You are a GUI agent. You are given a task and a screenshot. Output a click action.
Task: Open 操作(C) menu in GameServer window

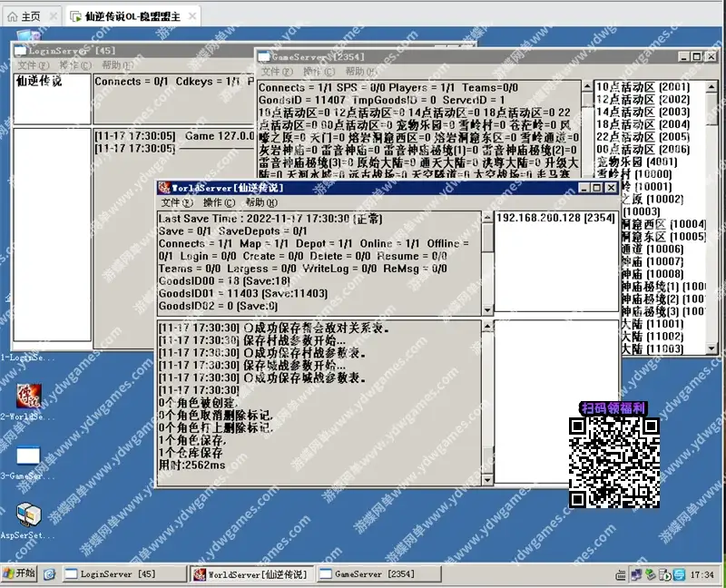[x=319, y=72]
